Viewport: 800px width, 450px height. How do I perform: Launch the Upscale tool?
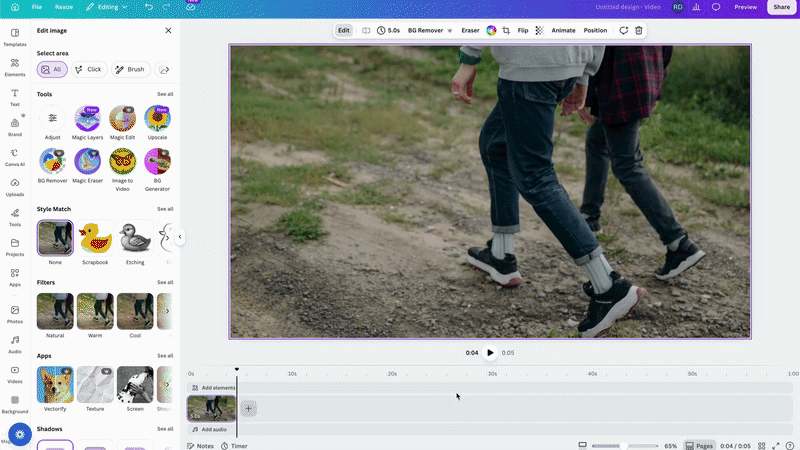(157, 118)
